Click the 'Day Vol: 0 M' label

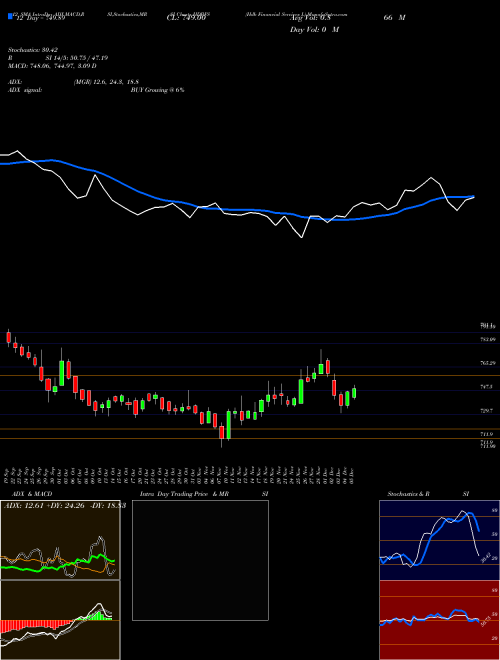pos(314,29)
